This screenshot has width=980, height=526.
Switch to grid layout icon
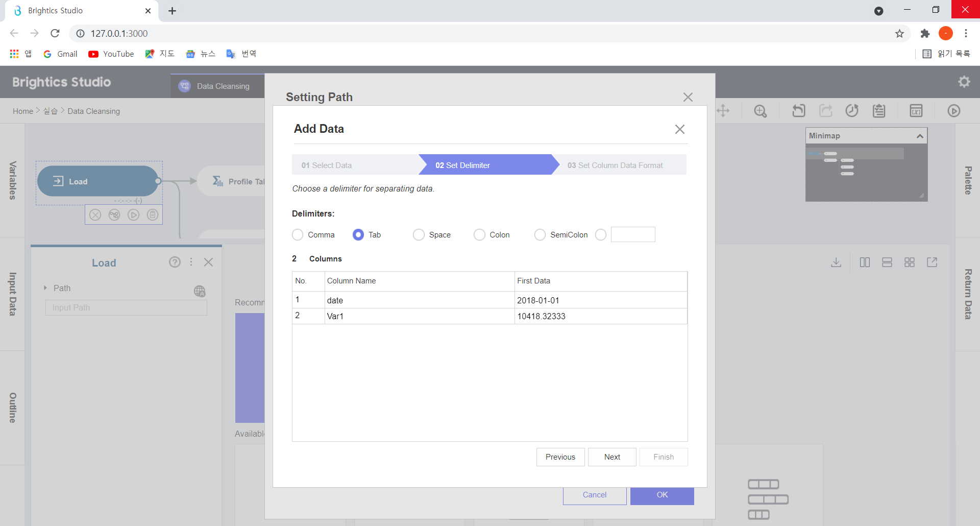[910, 262]
